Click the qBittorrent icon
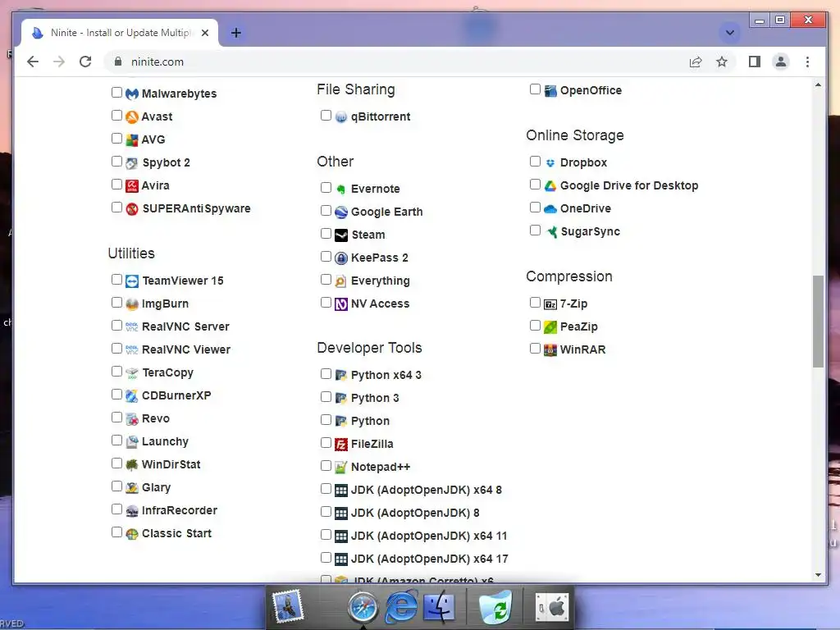840x630 pixels. click(x=341, y=116)
